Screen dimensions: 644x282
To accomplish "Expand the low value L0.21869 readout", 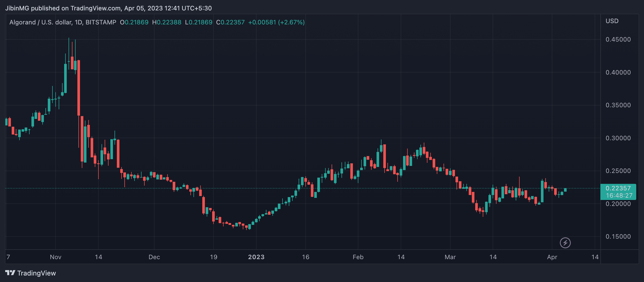I will [199, 22].
